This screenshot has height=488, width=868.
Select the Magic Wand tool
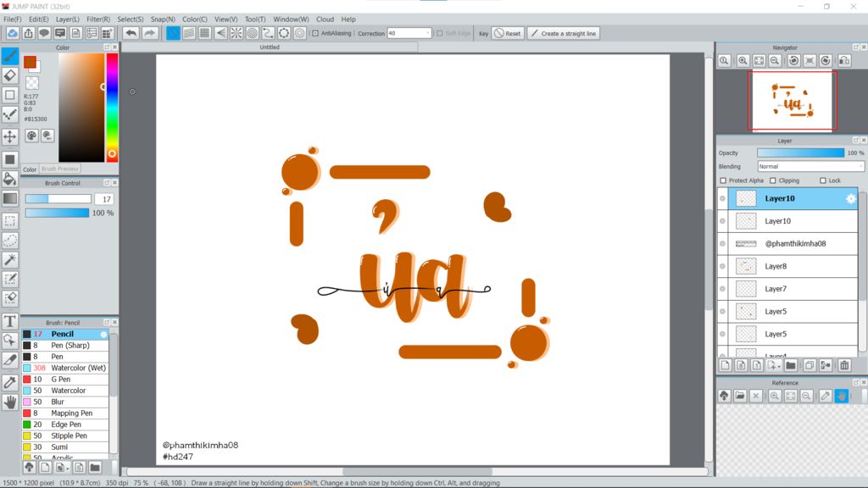point(10,259)
